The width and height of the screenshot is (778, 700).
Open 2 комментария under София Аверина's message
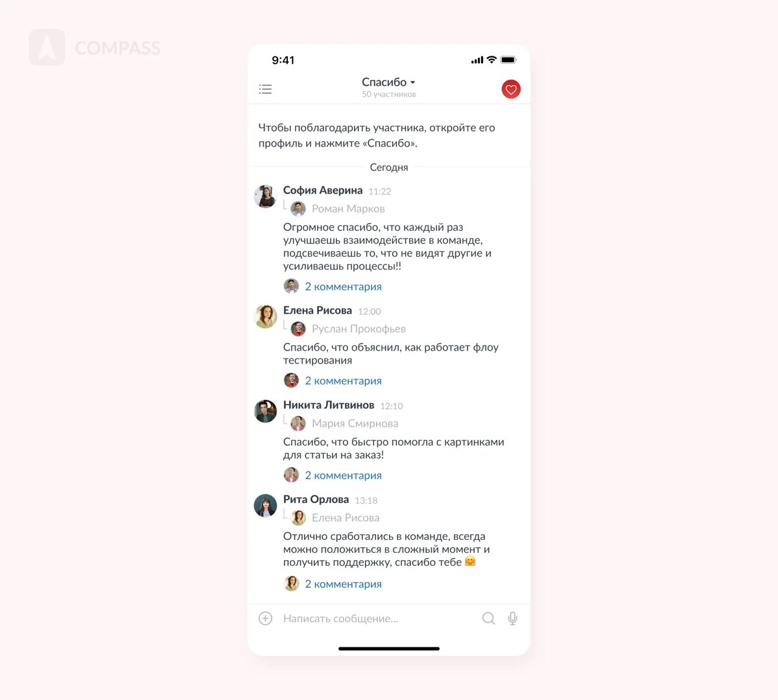click(343, 286)
